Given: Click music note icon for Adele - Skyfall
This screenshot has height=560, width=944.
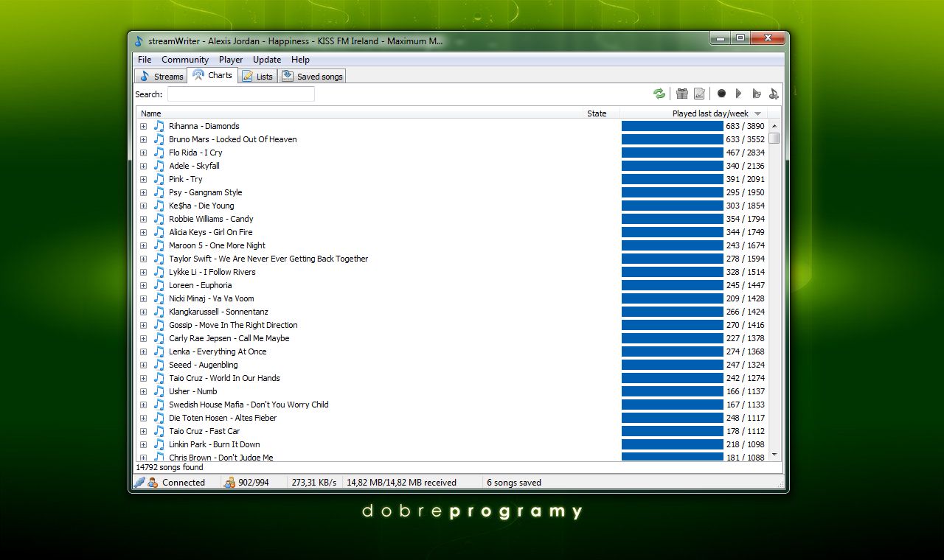Looking at the screenshot, I should pyautogui.click(x=159, y=166).
